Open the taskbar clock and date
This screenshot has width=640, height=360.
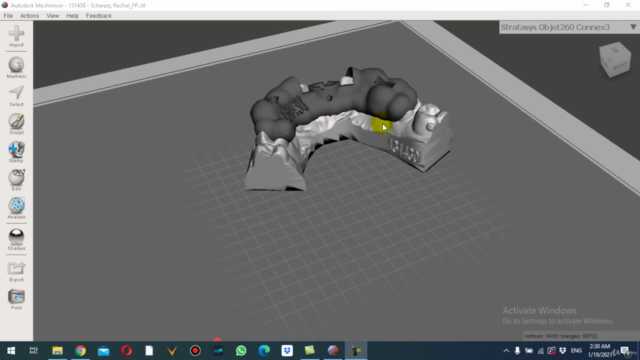600,351
